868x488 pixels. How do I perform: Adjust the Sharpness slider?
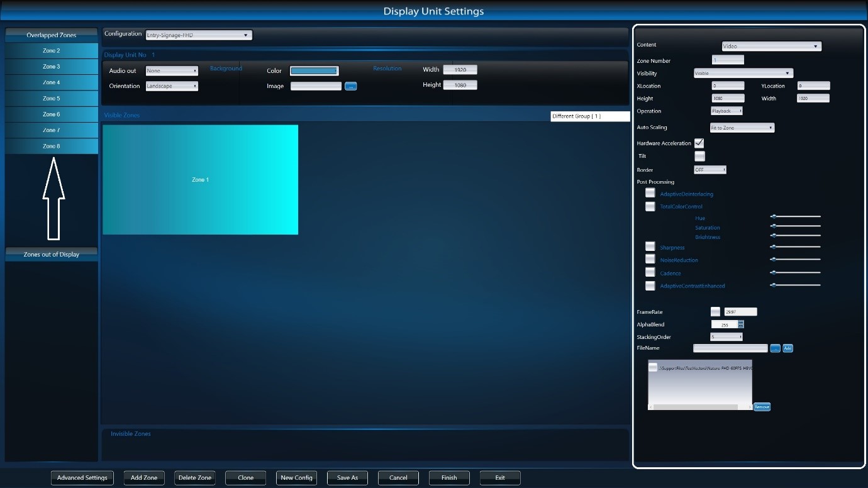coord(796,247)
